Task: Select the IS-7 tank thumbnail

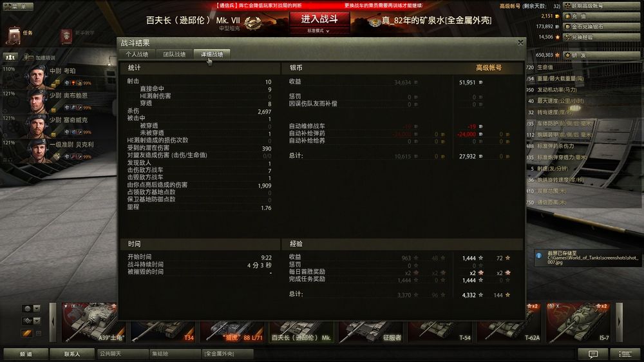Action: click(578, 323)
